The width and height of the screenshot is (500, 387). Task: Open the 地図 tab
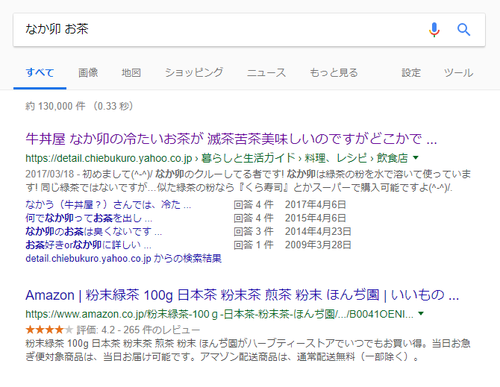[131, 72]
